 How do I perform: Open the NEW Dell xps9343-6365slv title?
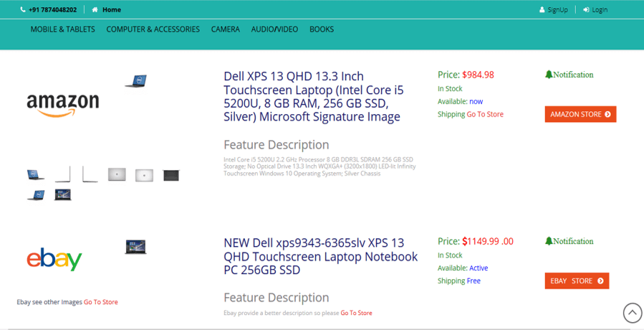click(321, 256)
